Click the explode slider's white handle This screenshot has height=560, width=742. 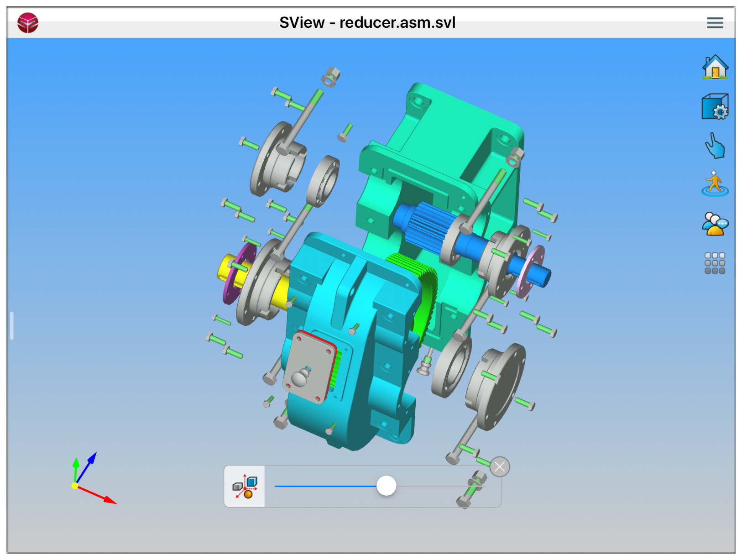pyautogui.click(x=387, y=486)
